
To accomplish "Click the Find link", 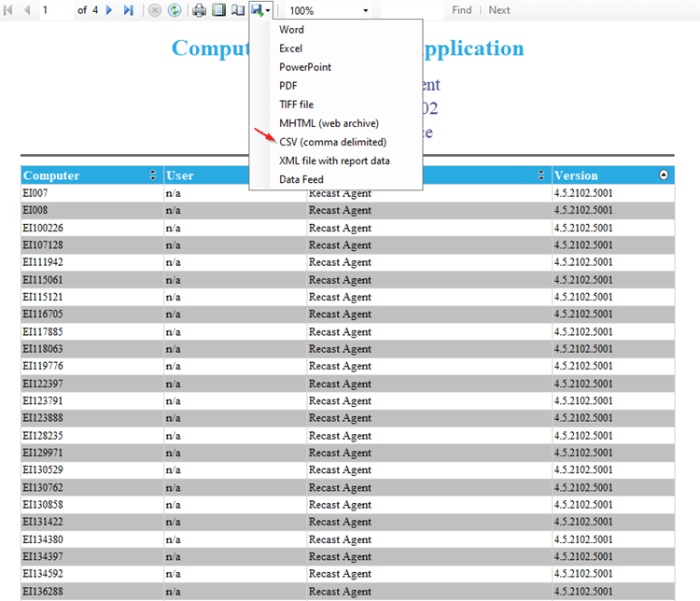I will click(x=461, y=10).
